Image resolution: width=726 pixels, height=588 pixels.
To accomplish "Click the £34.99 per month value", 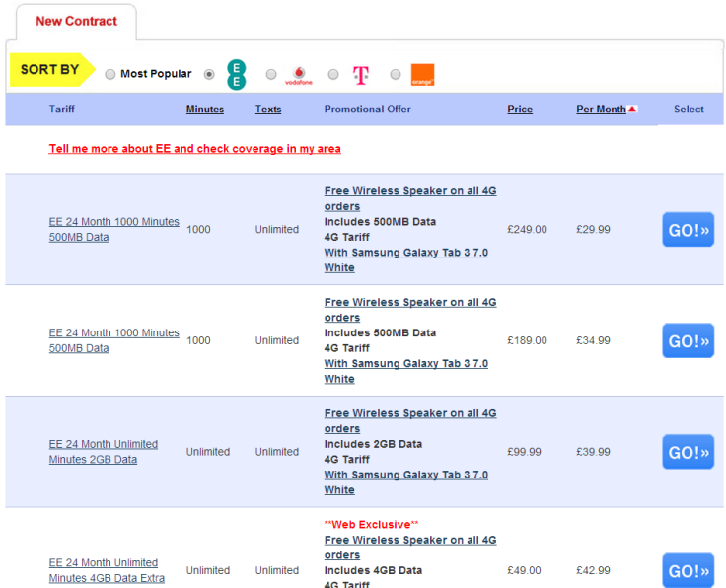I will [x=593, y=340].
